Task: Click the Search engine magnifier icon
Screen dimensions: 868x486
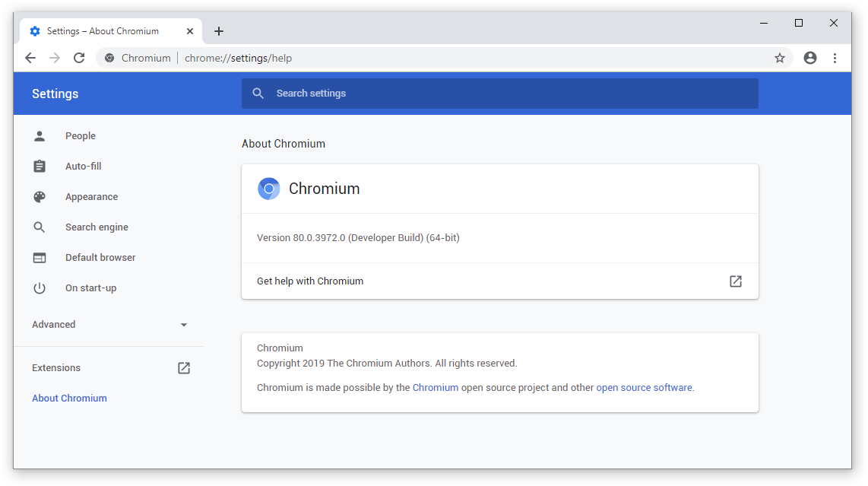Action: tap(40, 227)
